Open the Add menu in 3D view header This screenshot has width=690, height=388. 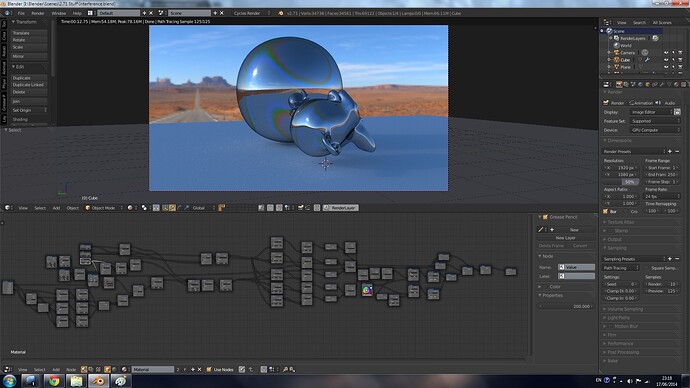click(x=56, y=208)
